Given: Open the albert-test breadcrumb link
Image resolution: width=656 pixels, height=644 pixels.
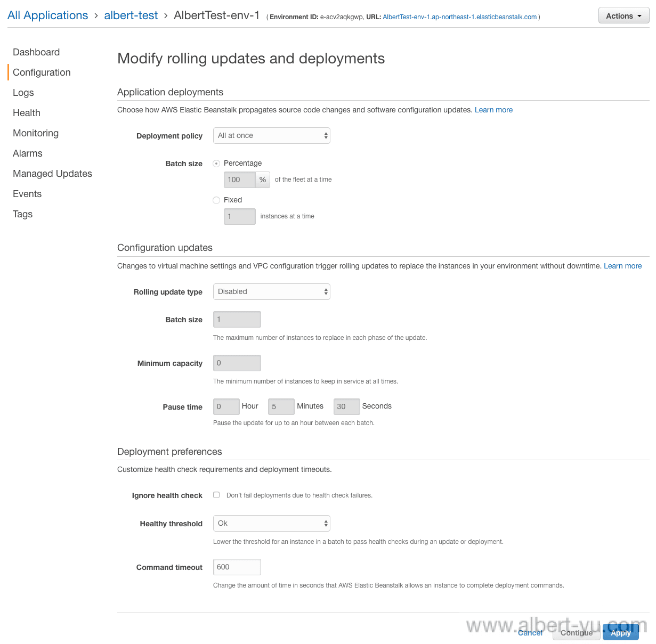Looking at the screenshot, I should 131,15.
